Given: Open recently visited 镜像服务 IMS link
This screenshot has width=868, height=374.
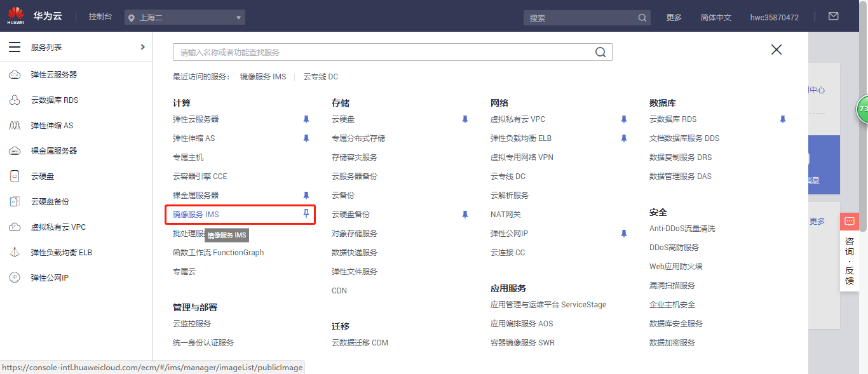Looking at the screenshot, I should (263, 77).
